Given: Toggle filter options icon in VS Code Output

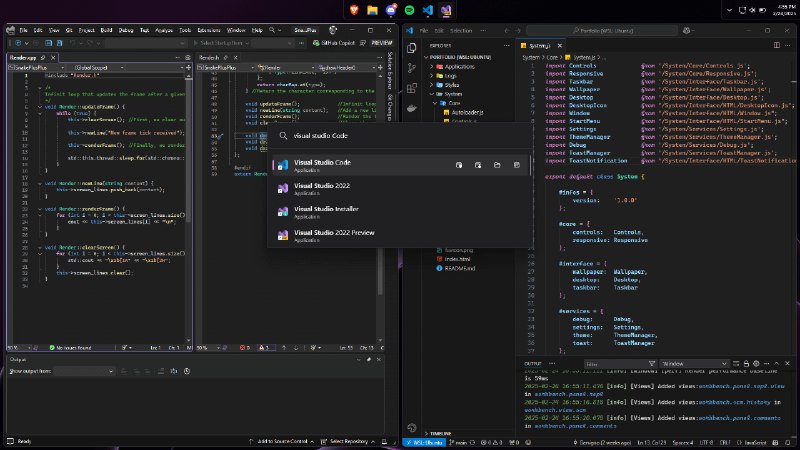Looking at the screenshot, I should [x=652, y=364].
